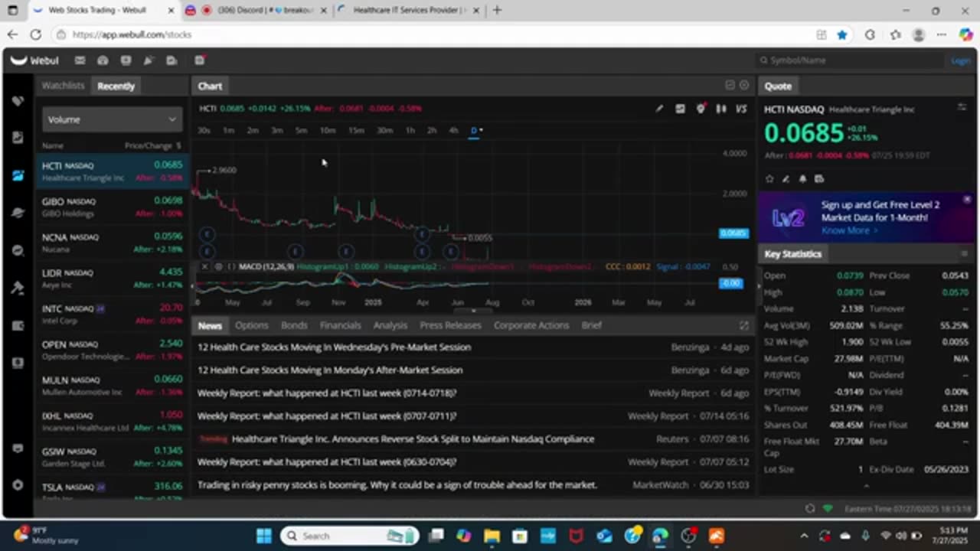Open the Reverse Stock Split news headline

coord(413,439)
